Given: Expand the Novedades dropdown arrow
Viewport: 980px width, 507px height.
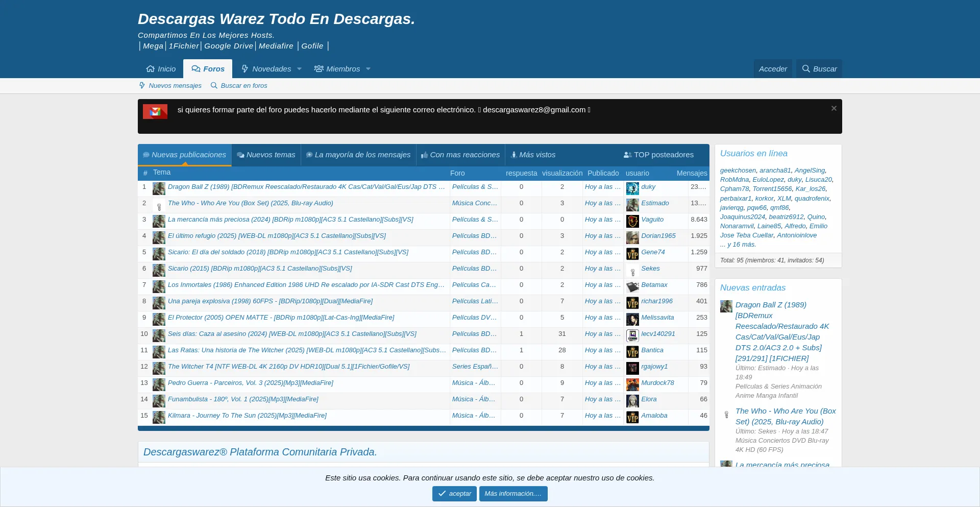Looking at the screenshot, I should tap(299, 69).
